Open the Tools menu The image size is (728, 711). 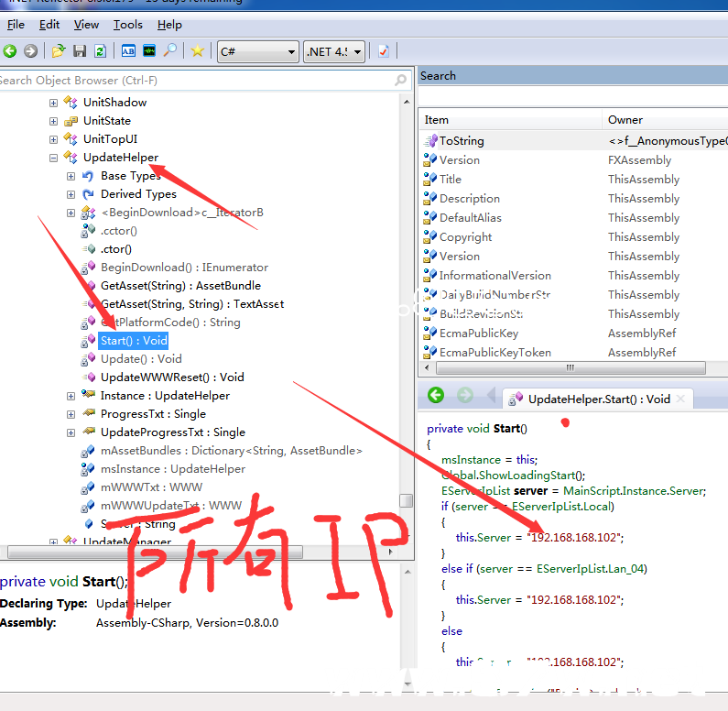click(x=127, y=25)
